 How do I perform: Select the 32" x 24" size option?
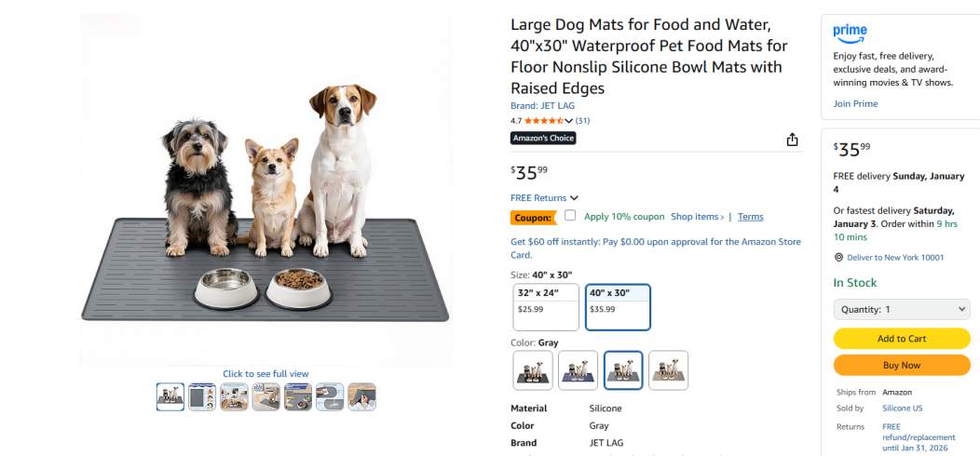point(546,307)
